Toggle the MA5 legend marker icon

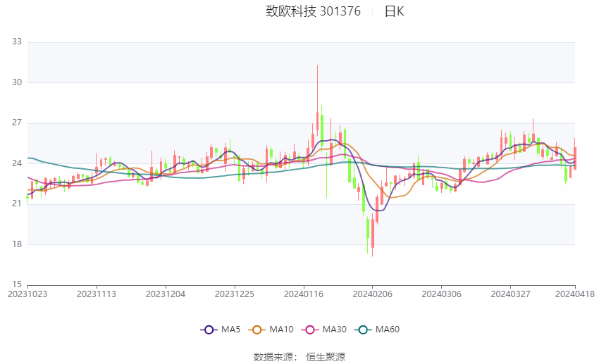[209, 330]
